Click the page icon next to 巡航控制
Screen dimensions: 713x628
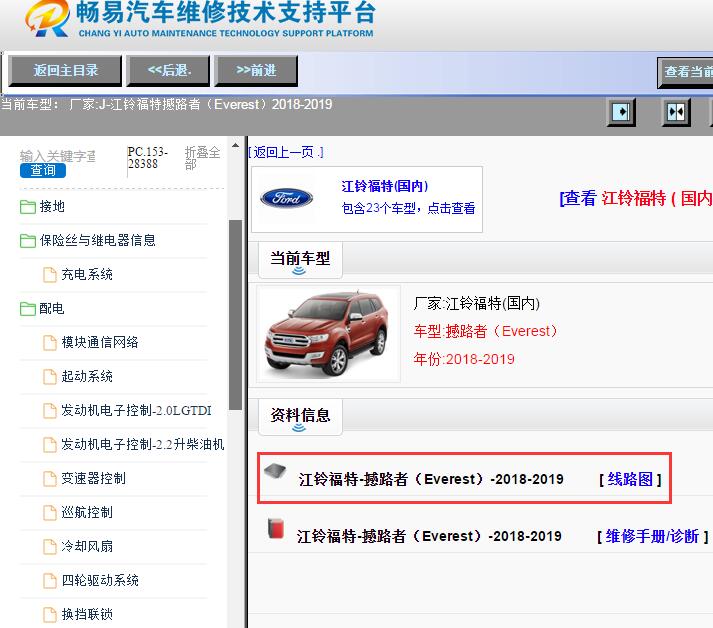pyautogui.click(x=50, y=512)
